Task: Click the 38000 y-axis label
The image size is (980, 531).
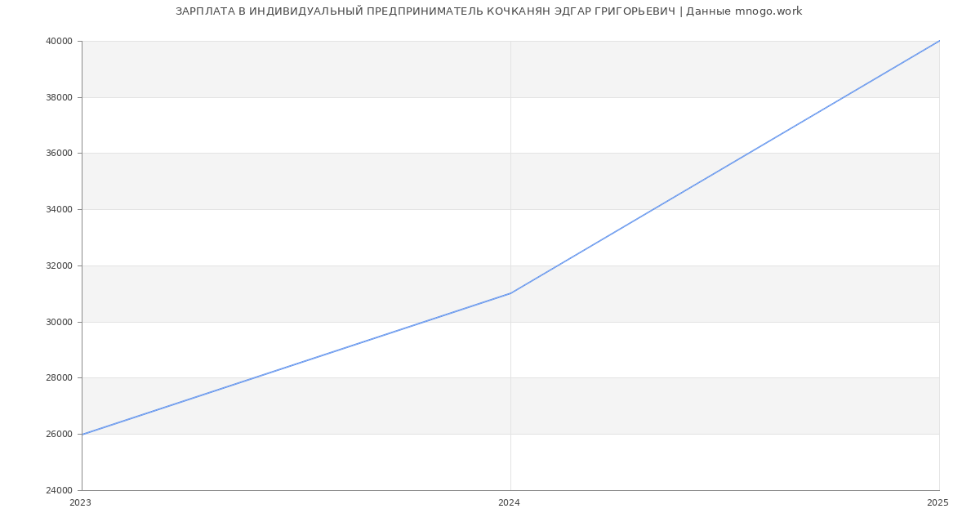Action: 60,97
